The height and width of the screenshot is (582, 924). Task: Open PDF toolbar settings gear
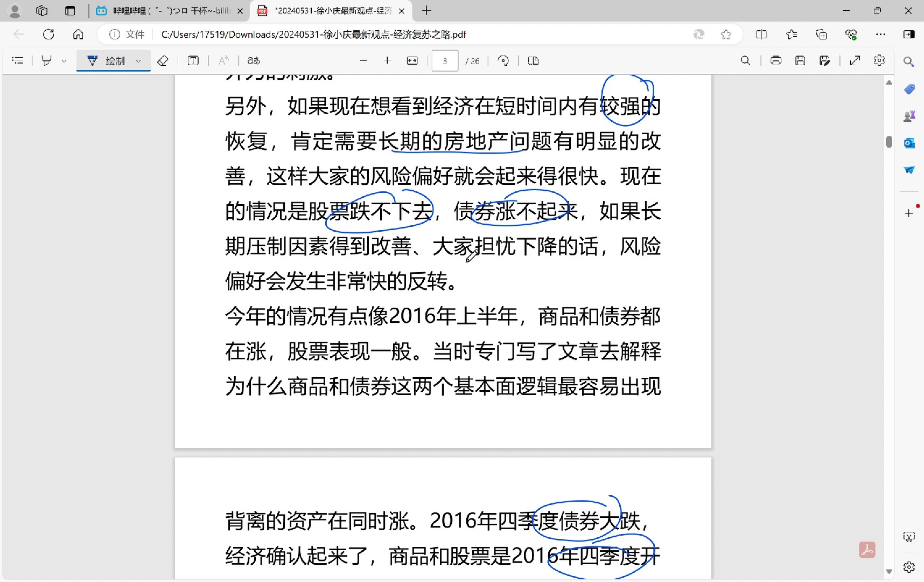[879, 60]
